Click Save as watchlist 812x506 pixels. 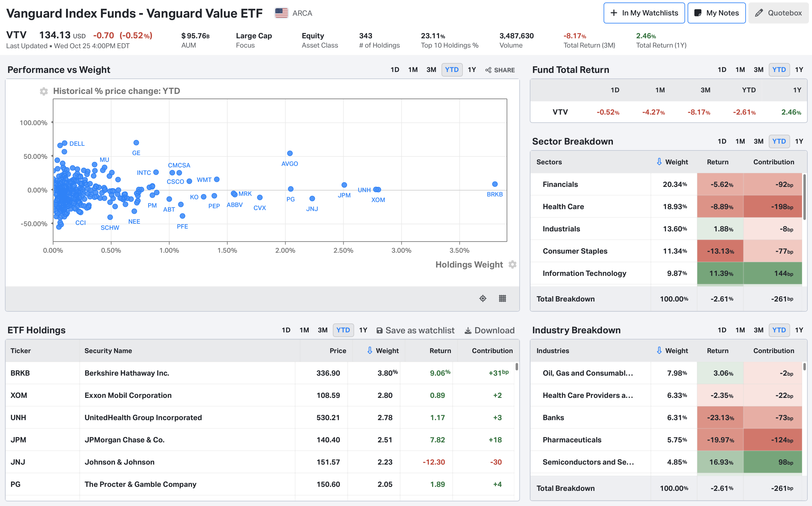tap(415, 330)
